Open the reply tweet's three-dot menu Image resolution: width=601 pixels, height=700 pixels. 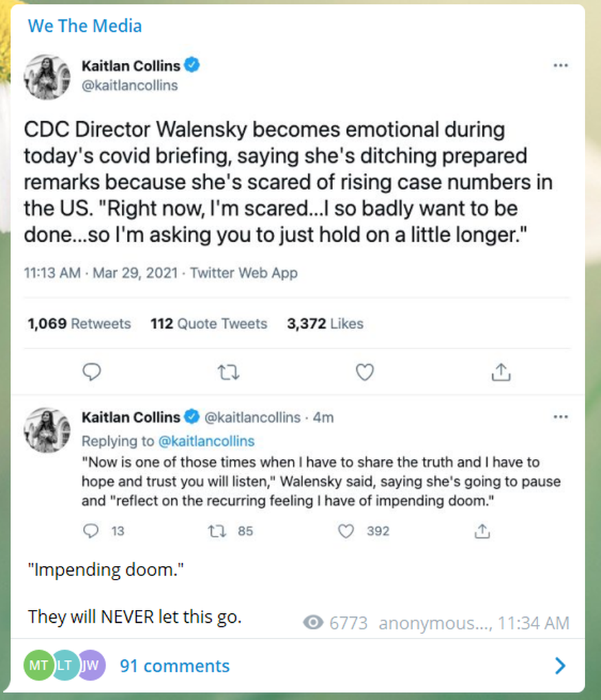[x=561, y=417]
